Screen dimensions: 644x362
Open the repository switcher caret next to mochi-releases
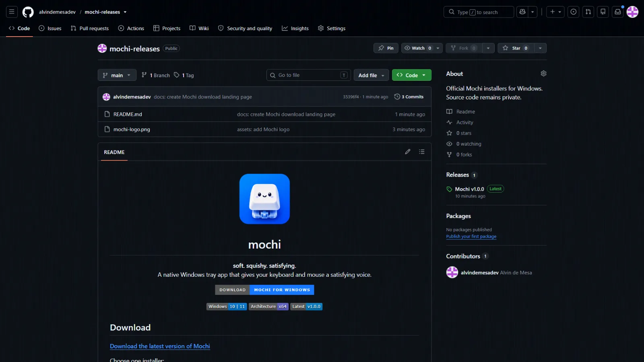[125, 12]
